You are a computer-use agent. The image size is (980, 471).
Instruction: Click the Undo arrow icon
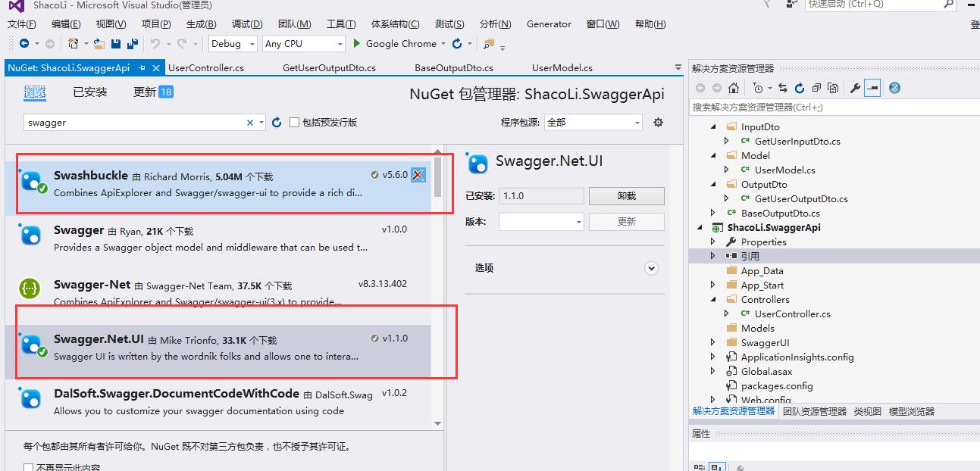(x=155, y=44)
